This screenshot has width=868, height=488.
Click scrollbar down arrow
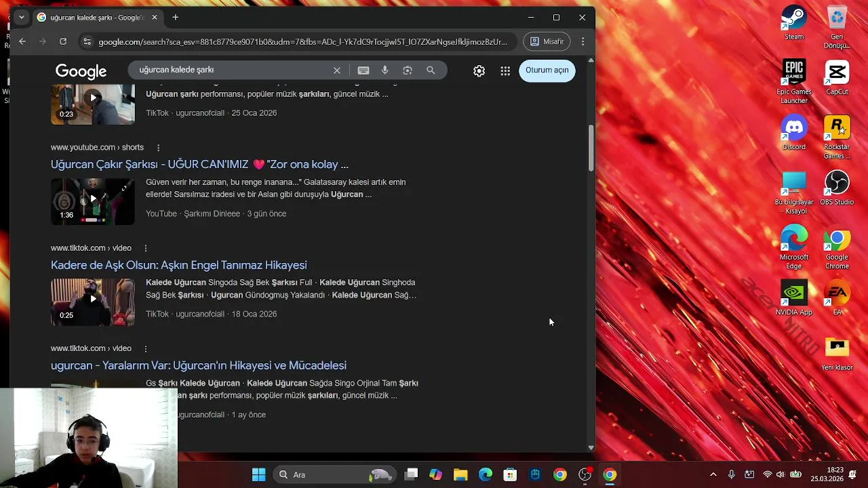coord(591,447)
